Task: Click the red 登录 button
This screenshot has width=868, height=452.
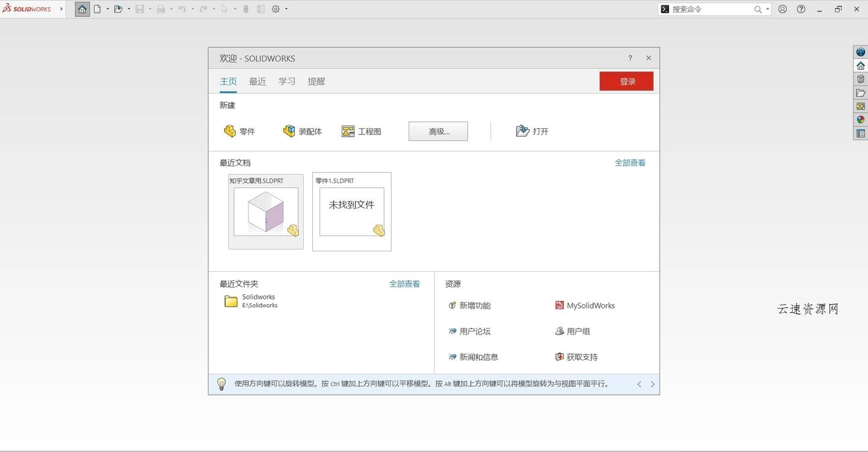Action: [626, 81]
